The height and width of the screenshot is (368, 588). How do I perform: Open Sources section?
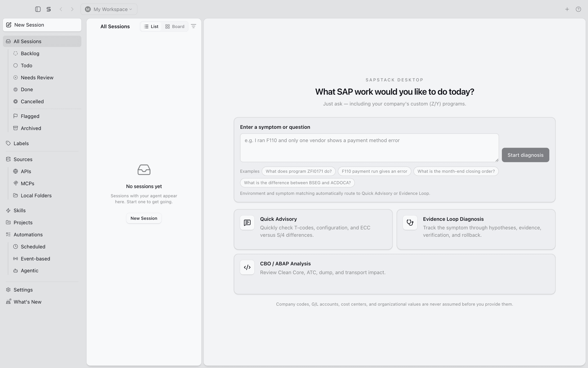[x=42, y=159]
